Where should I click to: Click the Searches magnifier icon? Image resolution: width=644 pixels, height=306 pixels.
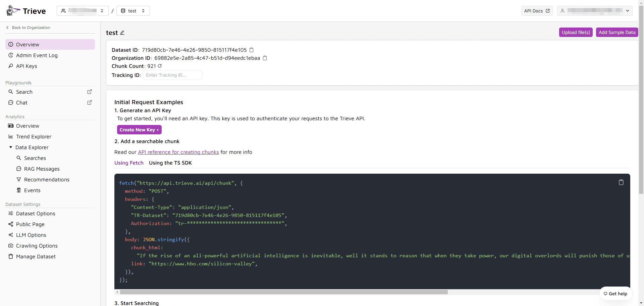(x=19, y=158)
